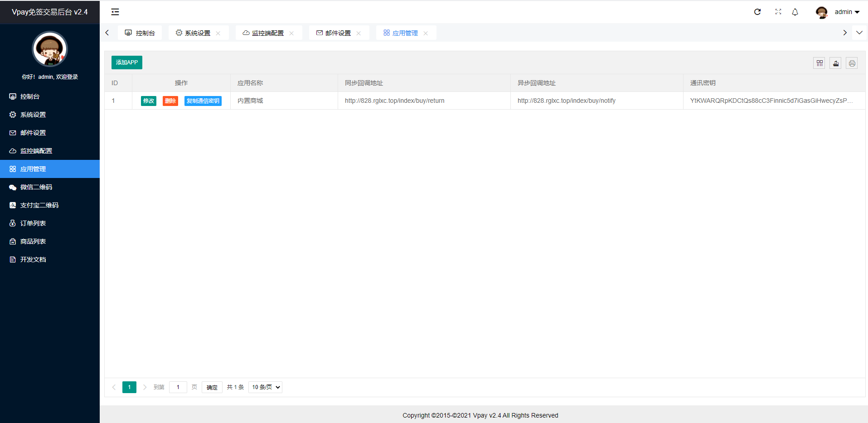Open notifications bell icon
The width and height of the screenshot is (868, 423).
pos(795,12)
